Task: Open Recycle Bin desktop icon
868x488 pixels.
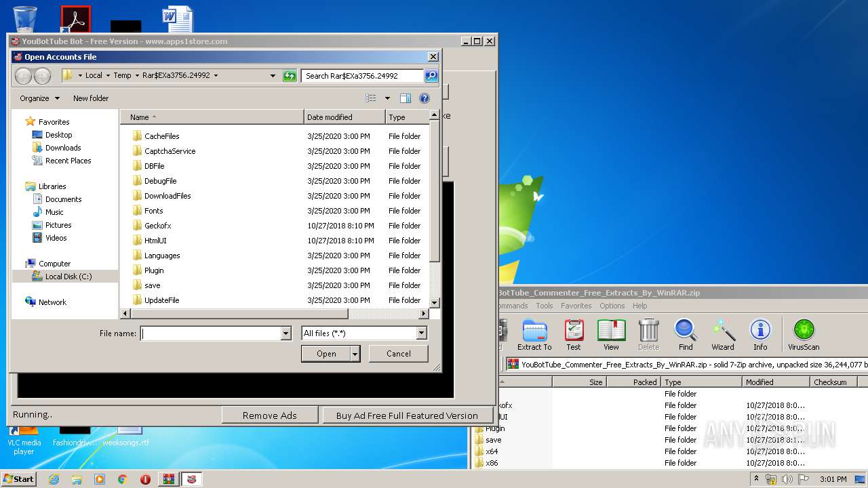Action: point(25,19)
